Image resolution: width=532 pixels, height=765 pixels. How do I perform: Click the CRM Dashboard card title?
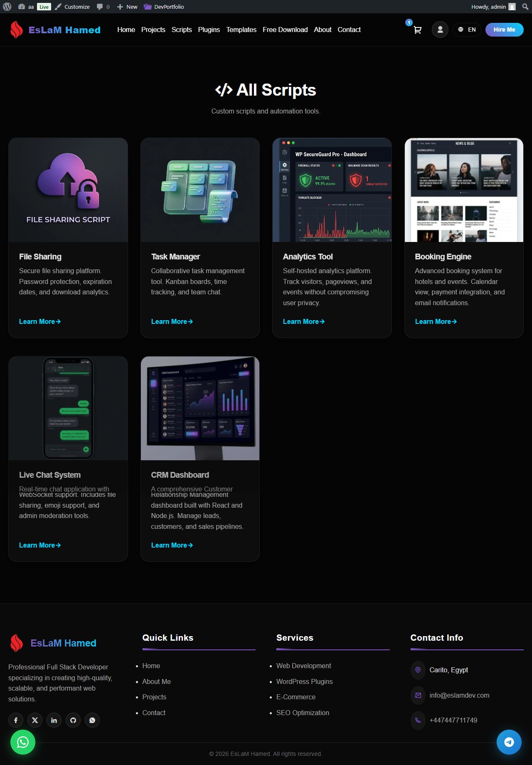tap(180, 475)
